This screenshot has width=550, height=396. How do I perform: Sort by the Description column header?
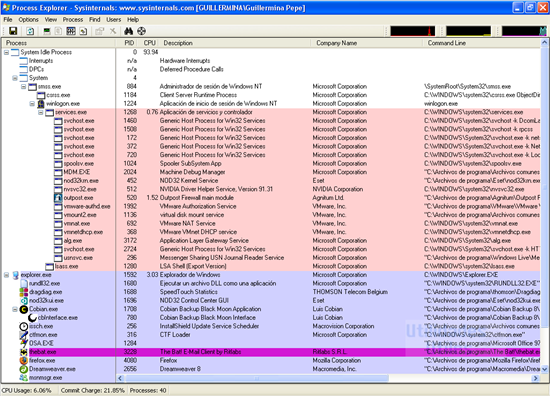[x=235, y=43]
